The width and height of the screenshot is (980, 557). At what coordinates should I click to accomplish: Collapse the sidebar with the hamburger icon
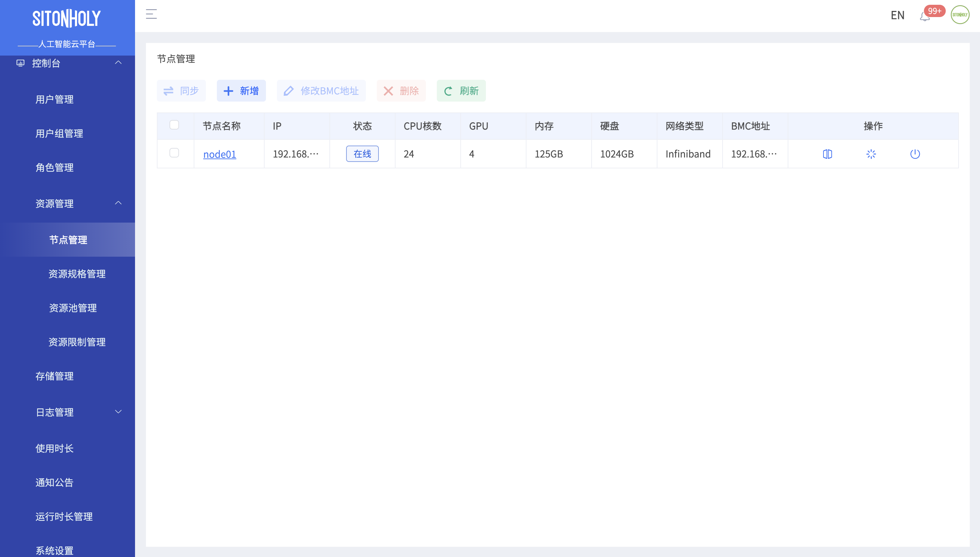click(151, 14)
